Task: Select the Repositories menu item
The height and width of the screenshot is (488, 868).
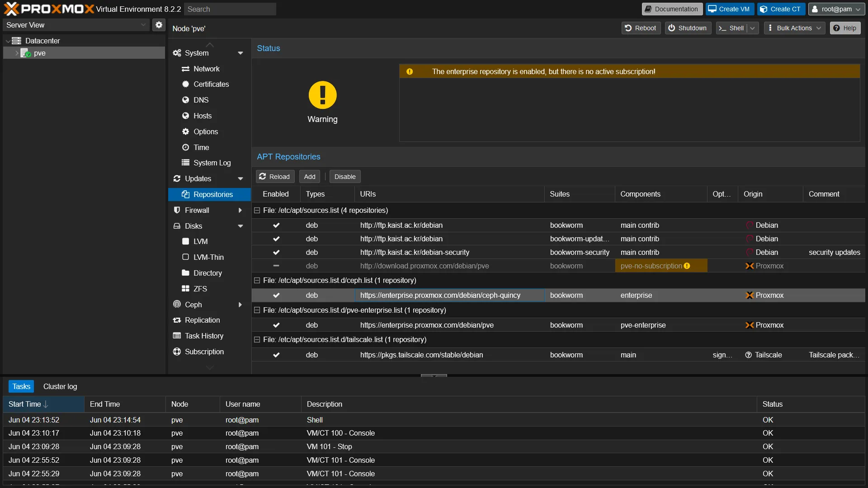Action: coord(213,194)
